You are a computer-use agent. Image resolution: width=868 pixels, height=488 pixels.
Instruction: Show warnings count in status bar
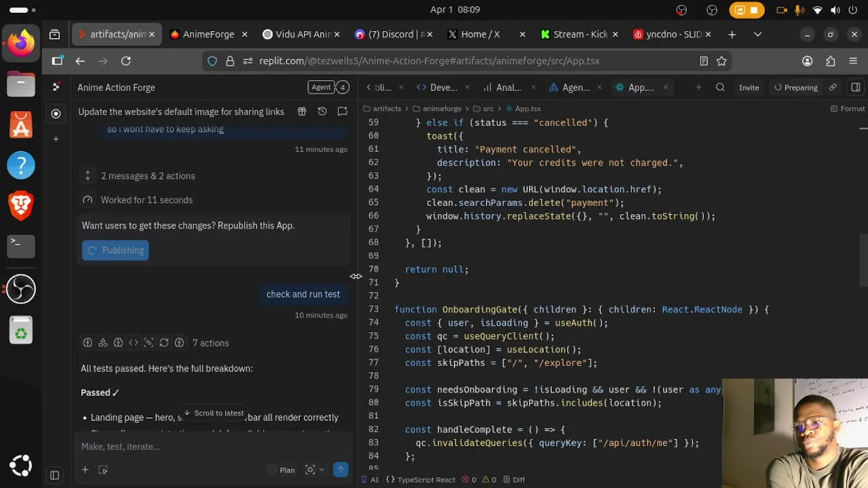pyautogui.click(x=488, y=479)
